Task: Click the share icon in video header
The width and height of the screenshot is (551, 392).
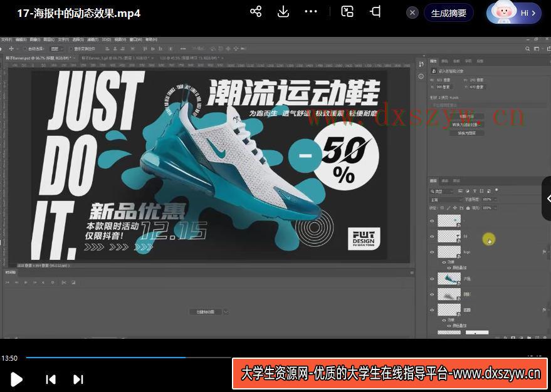Action: point(256,12)
